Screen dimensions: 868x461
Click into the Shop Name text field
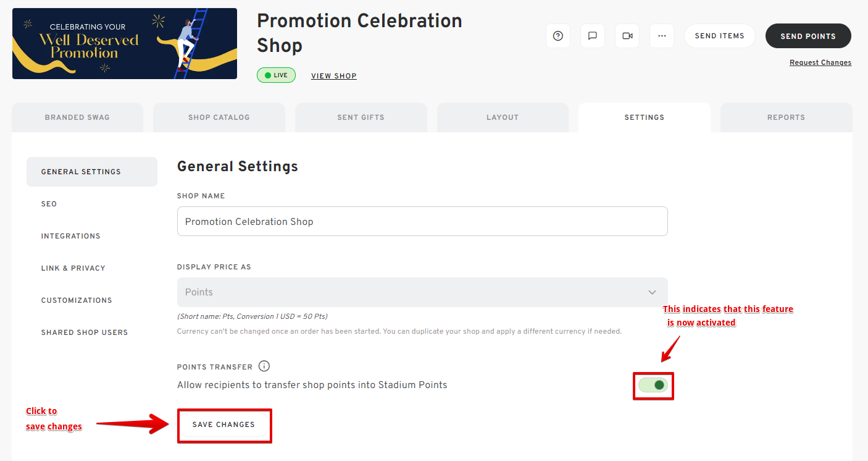(x=422, y=221)
